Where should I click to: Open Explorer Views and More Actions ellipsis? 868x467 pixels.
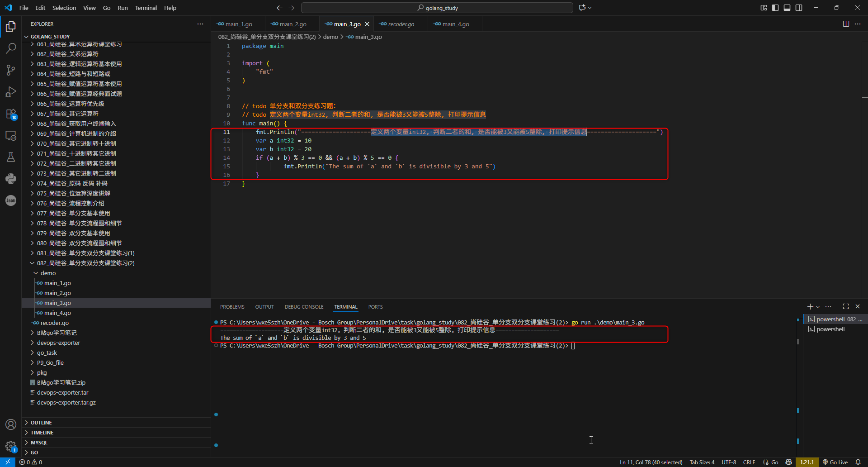pos(200,24)
